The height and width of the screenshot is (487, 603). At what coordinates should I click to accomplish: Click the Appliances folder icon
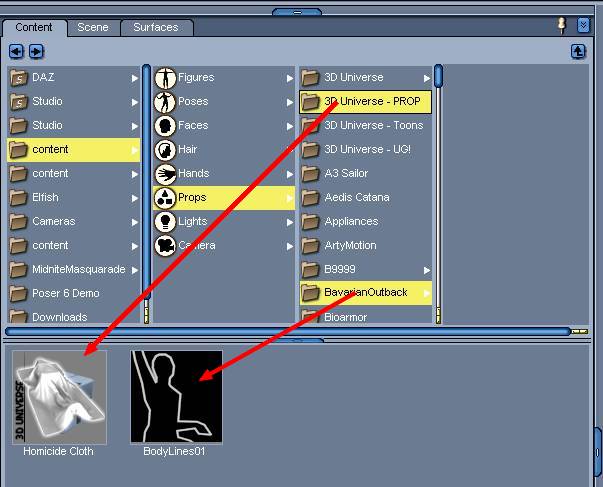(x=310, y=222)
